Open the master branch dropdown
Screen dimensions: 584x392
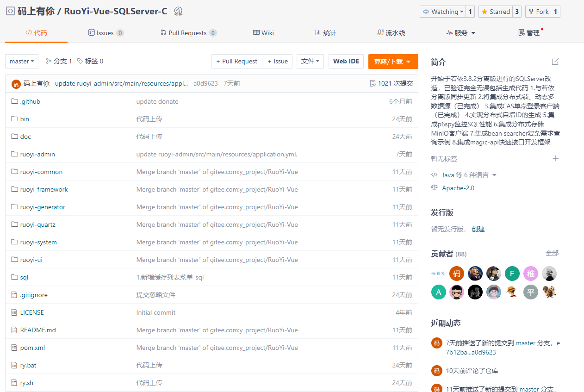[x=21, y=61]
